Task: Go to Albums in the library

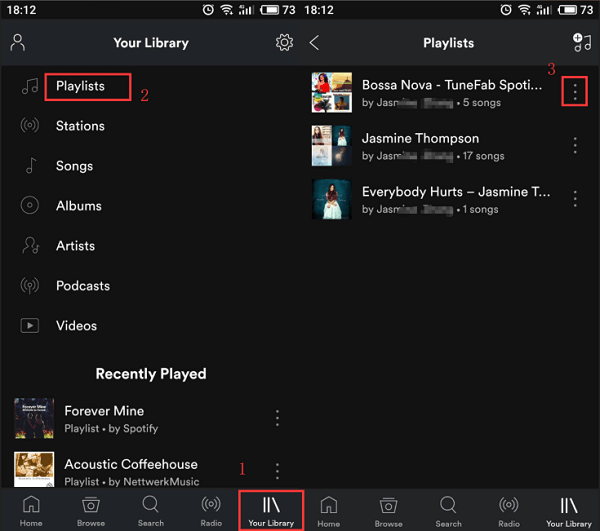Action: pos(78,206)
